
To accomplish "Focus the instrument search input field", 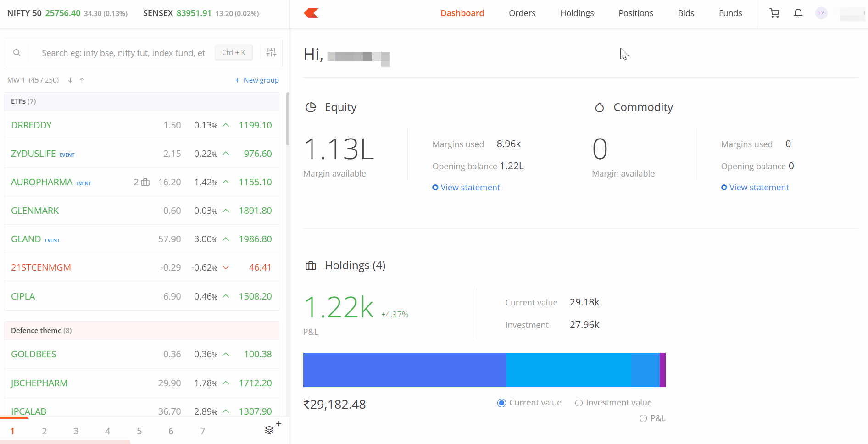I will pyautogui.click(x=123, y=53).
